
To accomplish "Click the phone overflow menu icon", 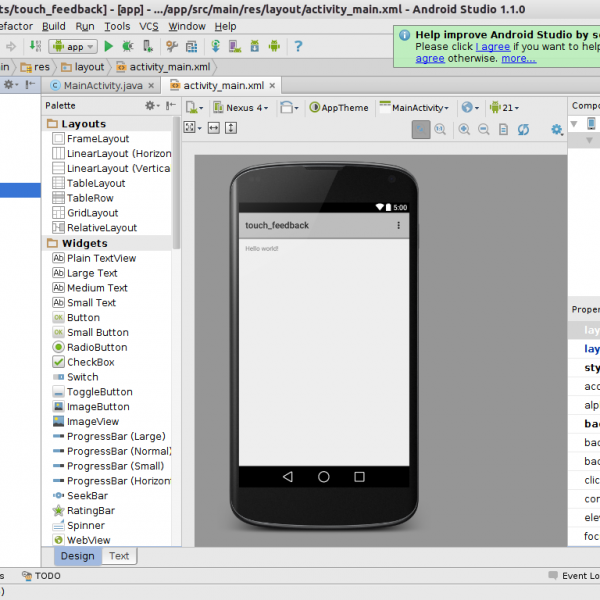I will [398, 225].
